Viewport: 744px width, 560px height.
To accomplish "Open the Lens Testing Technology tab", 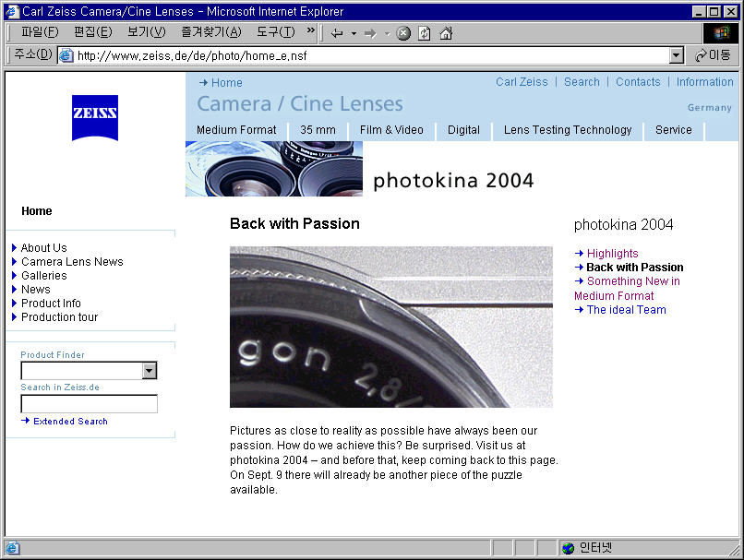I will pos(568,130).
